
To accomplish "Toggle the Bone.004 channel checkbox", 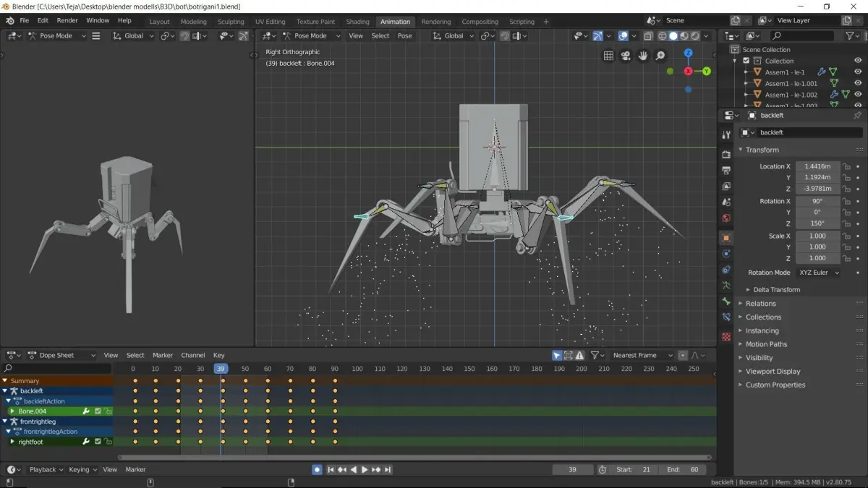I will (x=98, y=411).
